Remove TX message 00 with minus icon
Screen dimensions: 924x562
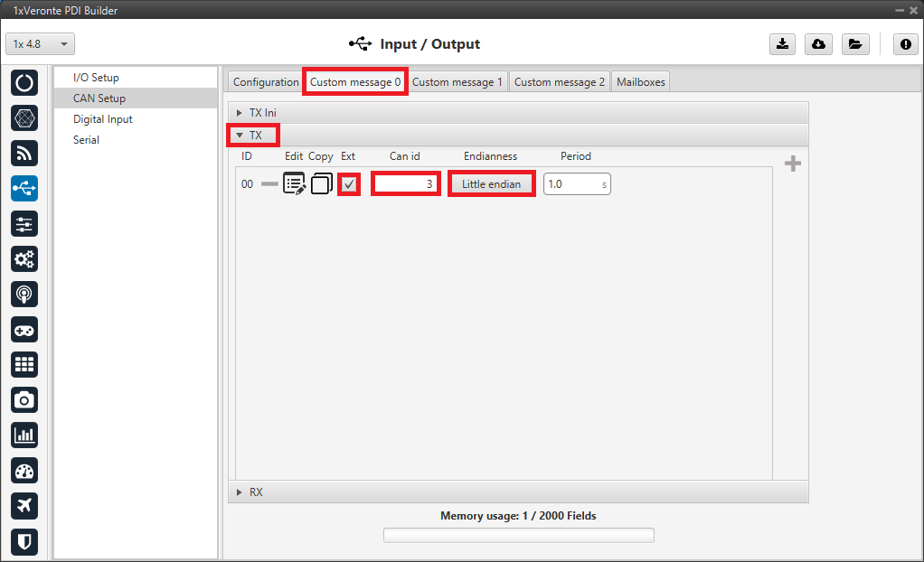point(269,184)
